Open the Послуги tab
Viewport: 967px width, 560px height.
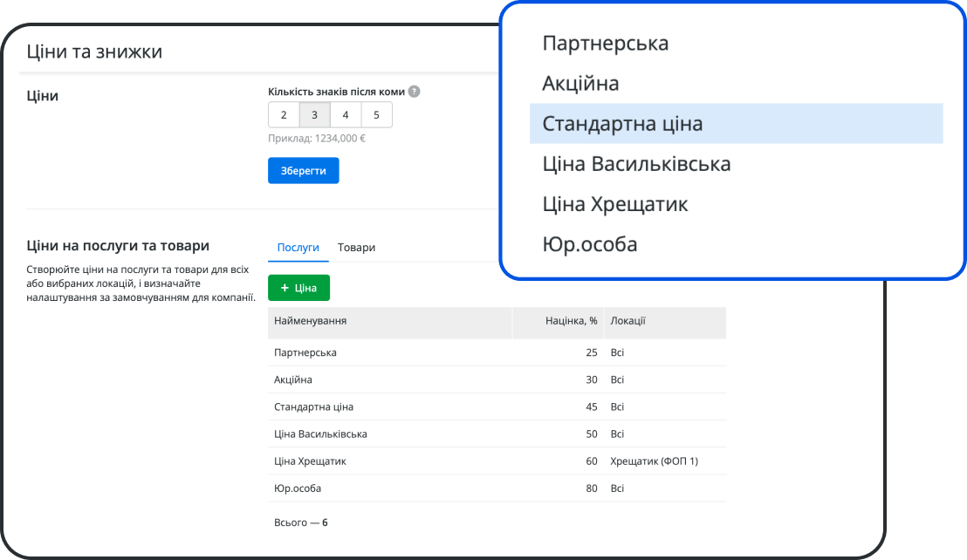tap(298, 247)
